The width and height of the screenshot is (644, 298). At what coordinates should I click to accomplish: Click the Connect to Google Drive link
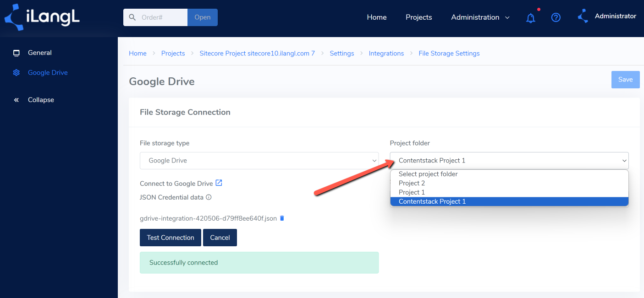point(176,184)
